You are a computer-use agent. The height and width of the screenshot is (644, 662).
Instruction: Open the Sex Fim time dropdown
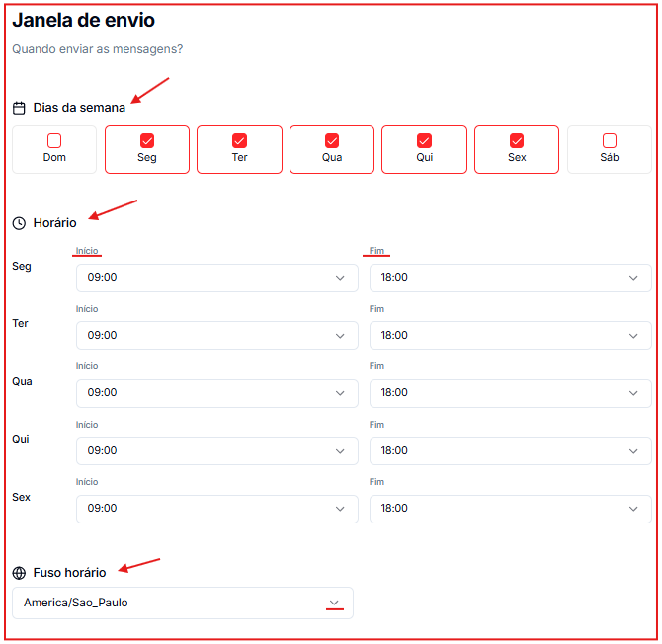(x=511, y=509)
